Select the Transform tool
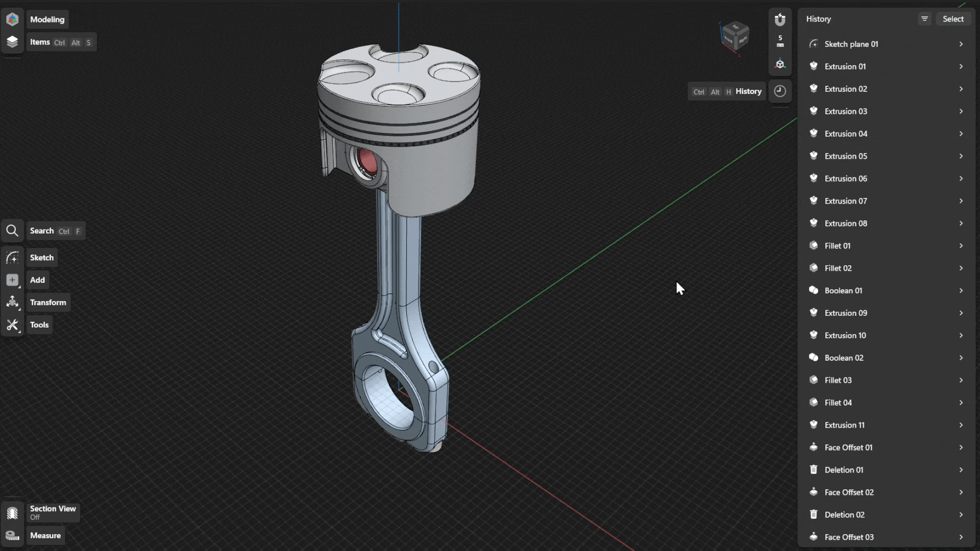The width and height of the screenshot is (980, 551). pyautogui.click(x=12, y=302)
